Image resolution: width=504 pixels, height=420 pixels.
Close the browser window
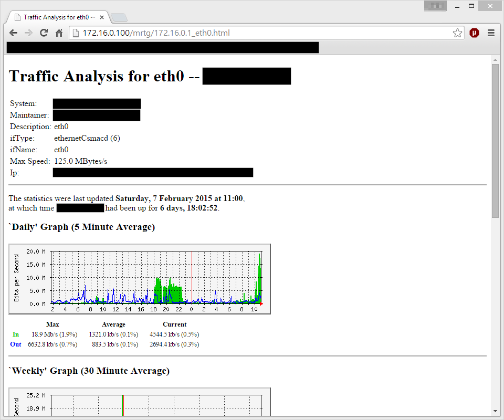[x=490, y=6]
